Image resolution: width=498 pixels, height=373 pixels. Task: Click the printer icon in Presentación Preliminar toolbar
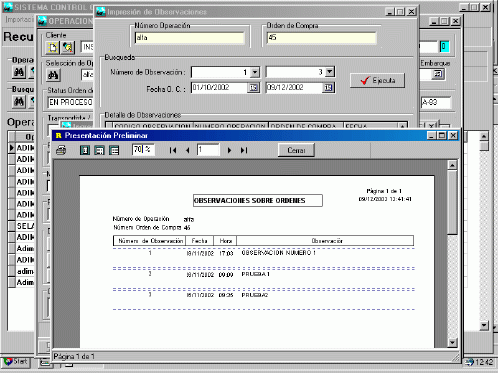click(61, 150)
